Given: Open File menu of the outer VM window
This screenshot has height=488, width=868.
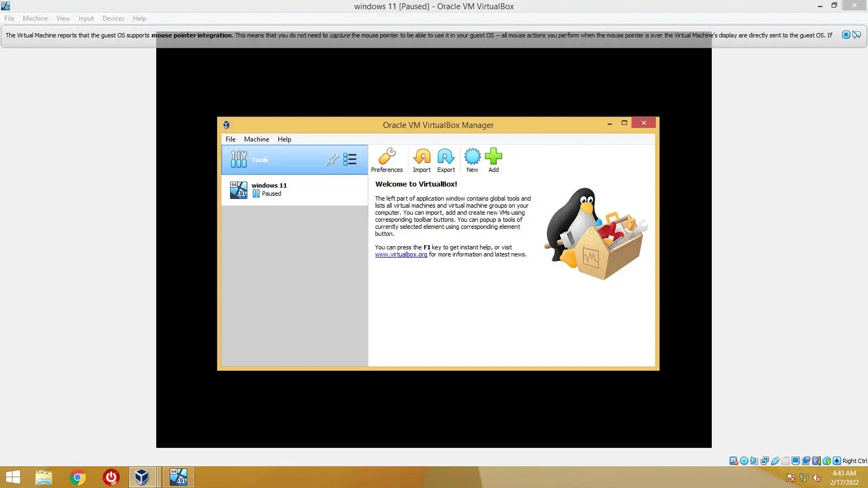Looking at the screenshot, I should click(9, 18).
